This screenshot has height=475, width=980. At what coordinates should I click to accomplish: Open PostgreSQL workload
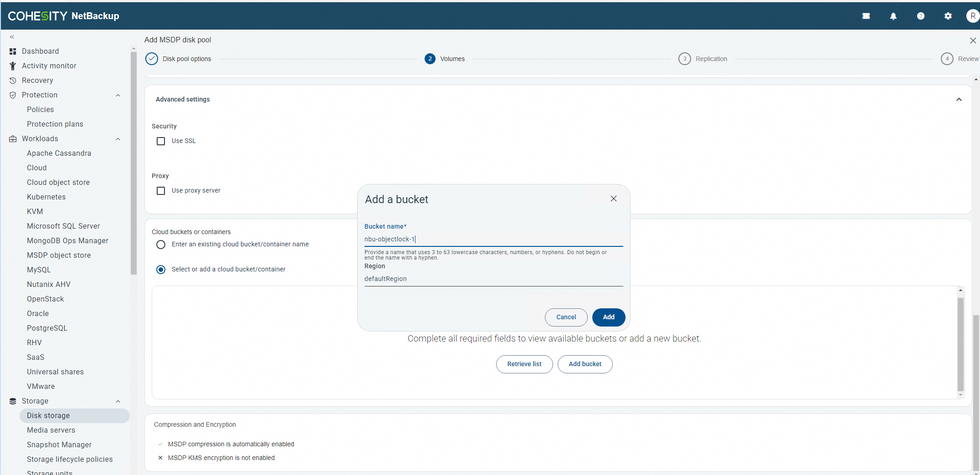point(47,328)
